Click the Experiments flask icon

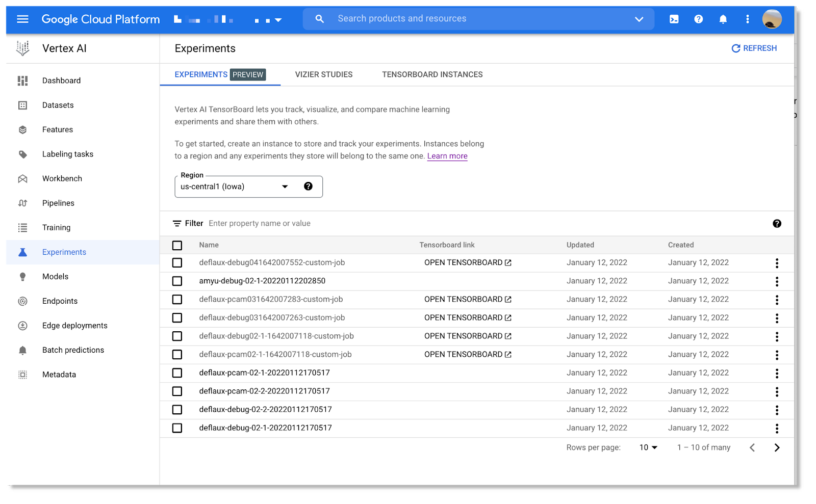22,252
